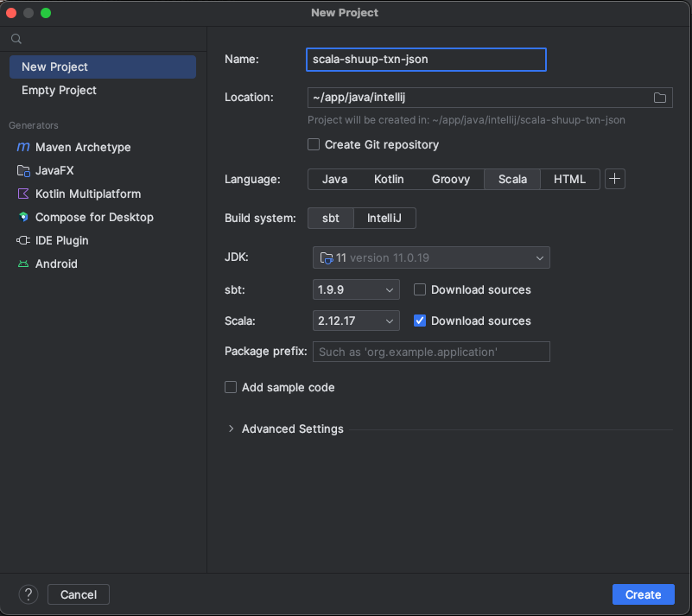Switch language to Groovy
The image size is (692, 616).
pyautogui.click(x=451, y=179)
